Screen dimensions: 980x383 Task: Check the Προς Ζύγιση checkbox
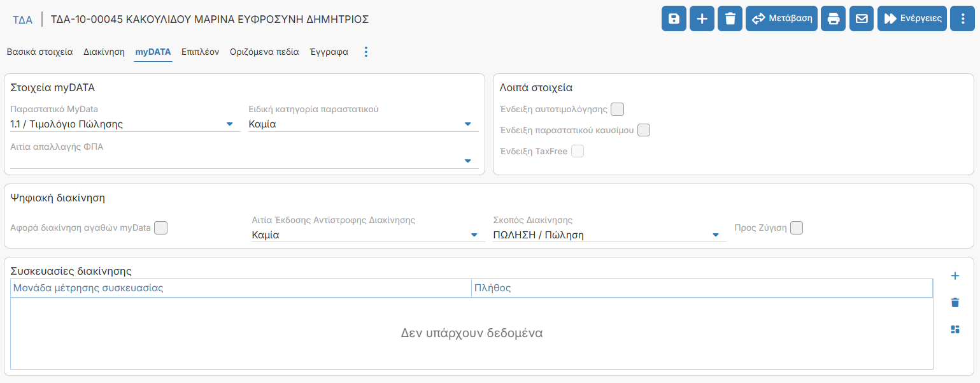797,228
